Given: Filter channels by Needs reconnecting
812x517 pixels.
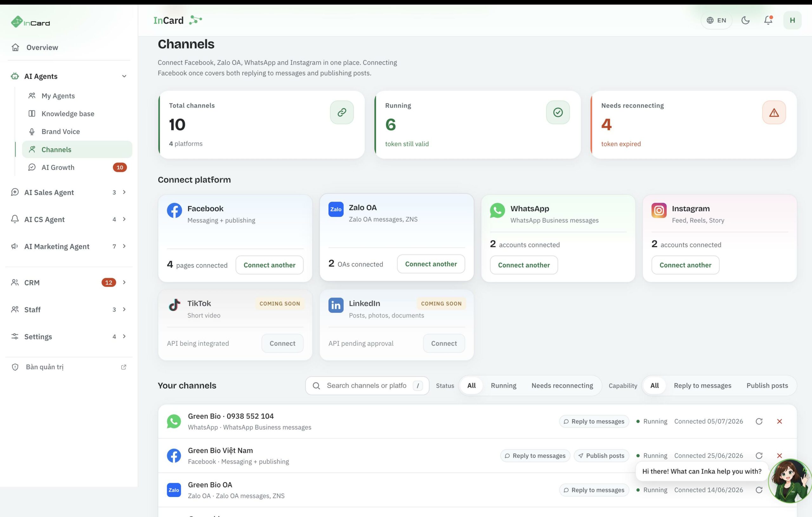Looking at the screenshot, I should 562,385.
